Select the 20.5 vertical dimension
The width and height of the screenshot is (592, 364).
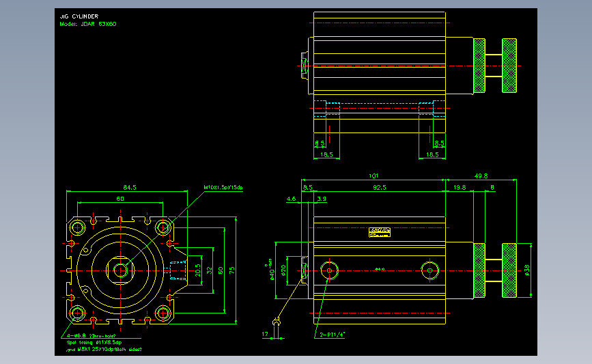tap(197, 270)
